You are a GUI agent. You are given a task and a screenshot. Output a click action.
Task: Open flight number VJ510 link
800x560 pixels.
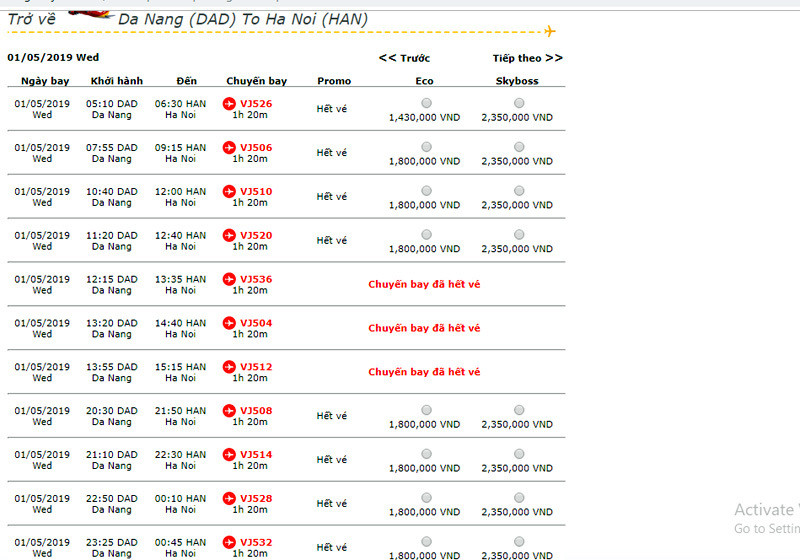coord(256,191)
